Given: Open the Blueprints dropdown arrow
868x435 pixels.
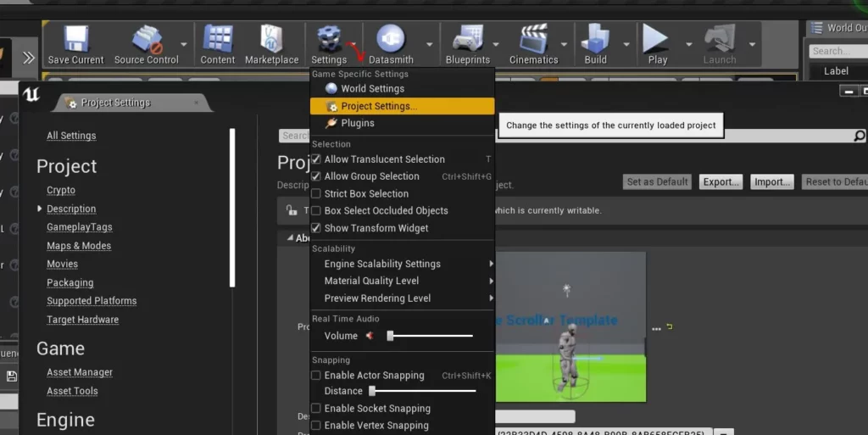Looking at the screenshot, I should [x=495, y=44].
